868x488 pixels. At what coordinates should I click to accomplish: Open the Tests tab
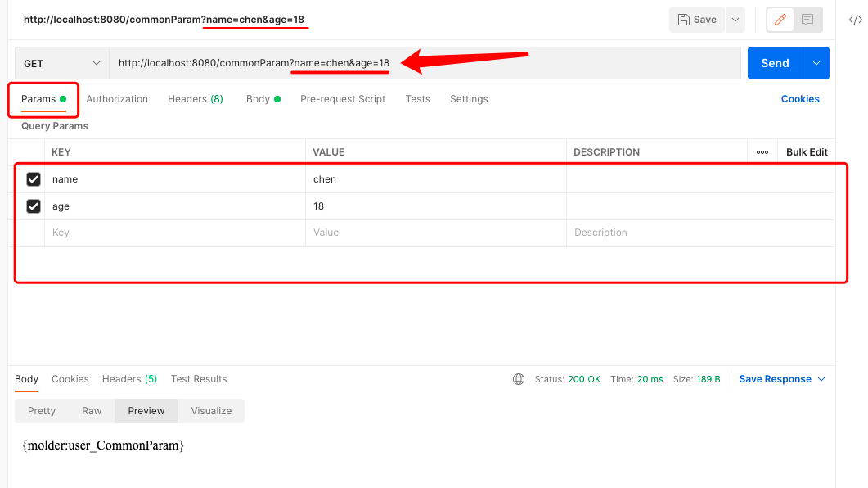point(417,99)
